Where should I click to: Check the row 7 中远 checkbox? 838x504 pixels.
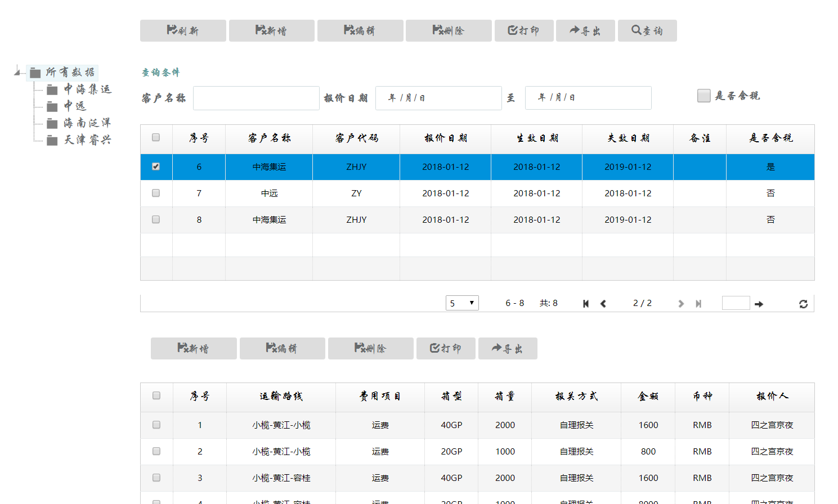click(156, 193)
